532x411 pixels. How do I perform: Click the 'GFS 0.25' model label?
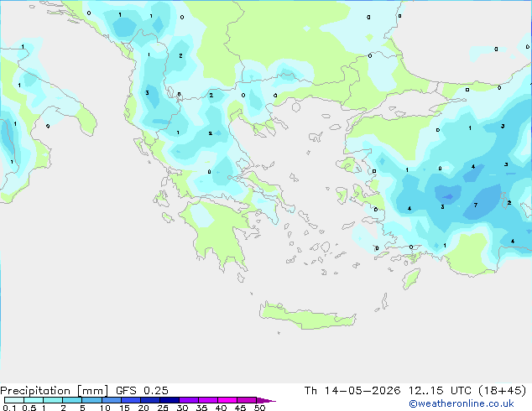(142, 391)
